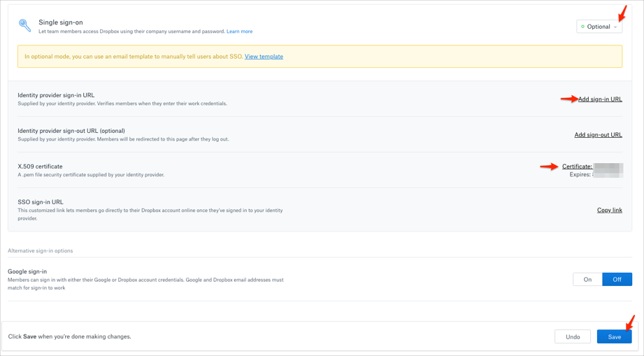Image resolution: width=644 pixels, height=356 pixels.
Task: Click the yellow optional mode notice banner
Action: pos(420,57)
